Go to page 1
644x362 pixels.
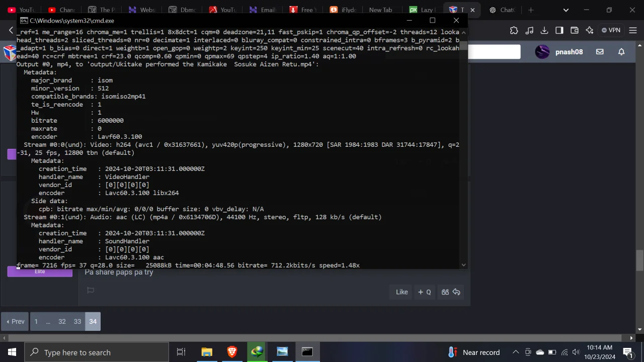(36, 321)
